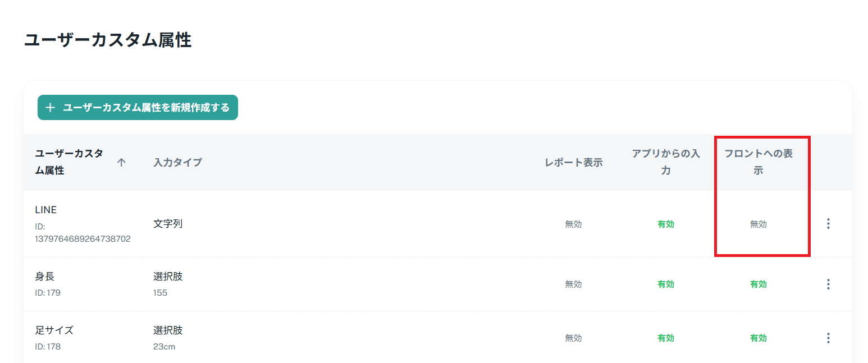The height and width of the screenshot is (363, 868).
Task: Sort by the ユーザーカスタム属性 column header
Action: point(69,162)
